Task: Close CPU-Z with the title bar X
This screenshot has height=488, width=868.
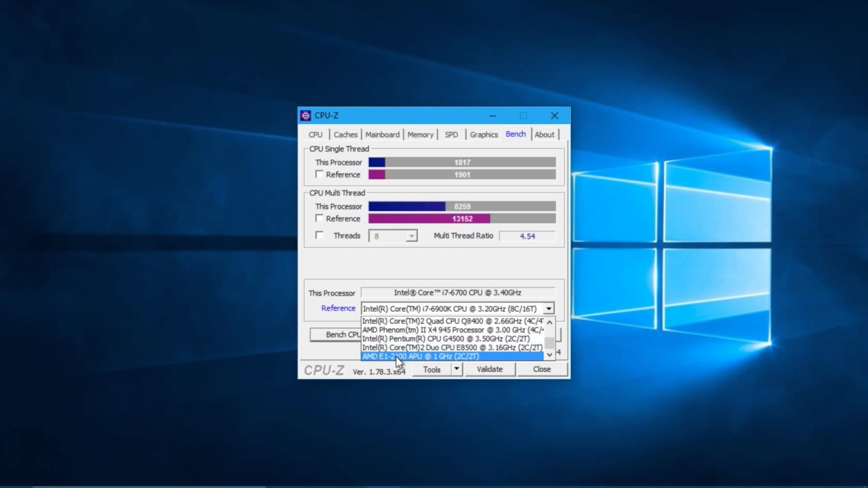Action: tap(554, 116)
